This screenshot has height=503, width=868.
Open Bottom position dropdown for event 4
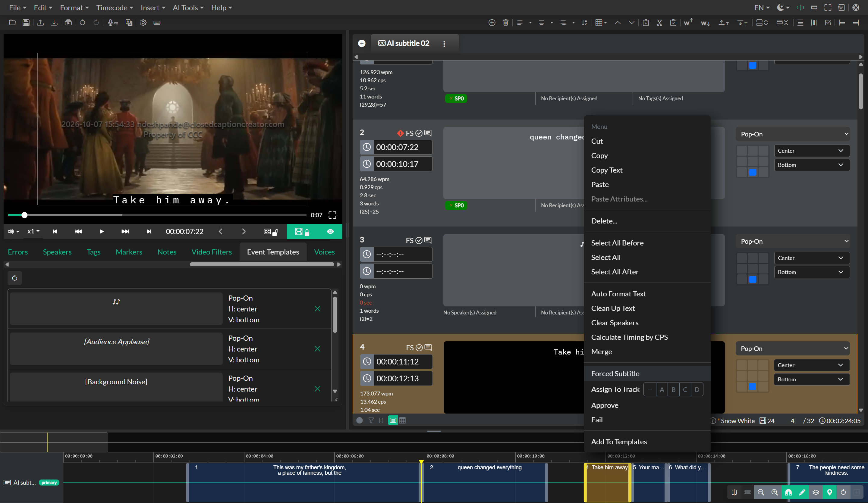coord(812,379)
